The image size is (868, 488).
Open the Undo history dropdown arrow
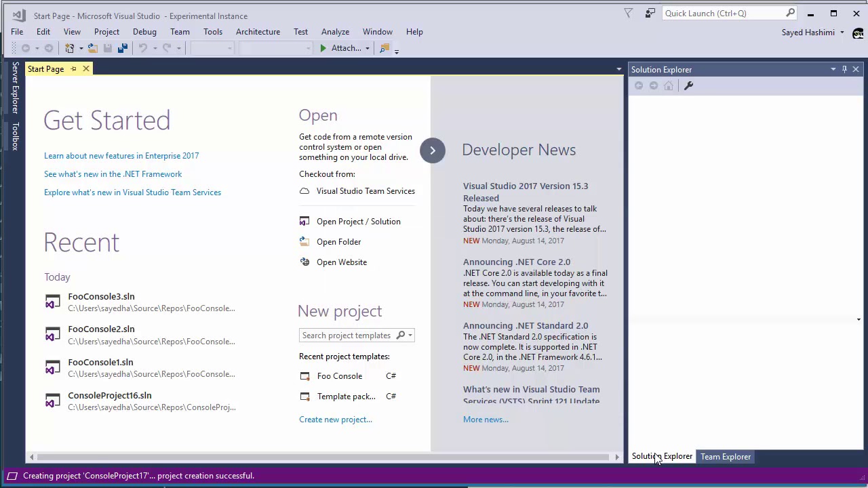click(155, 48)
